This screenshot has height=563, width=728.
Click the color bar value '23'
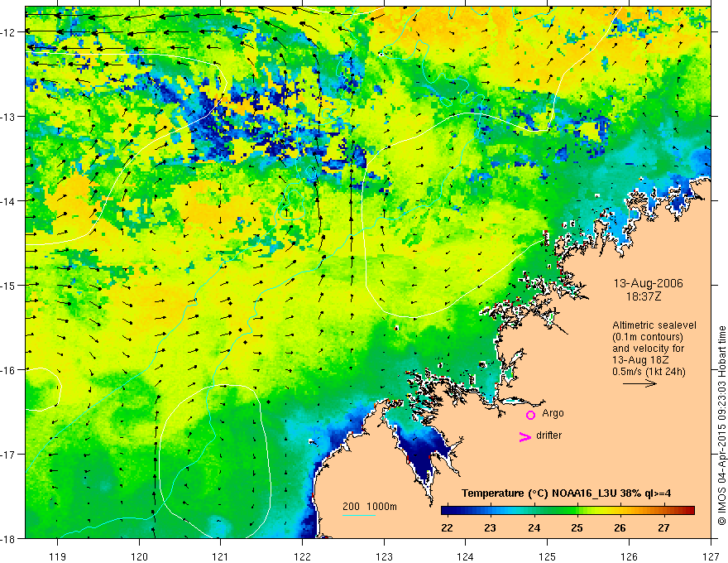tap(490, 527)
